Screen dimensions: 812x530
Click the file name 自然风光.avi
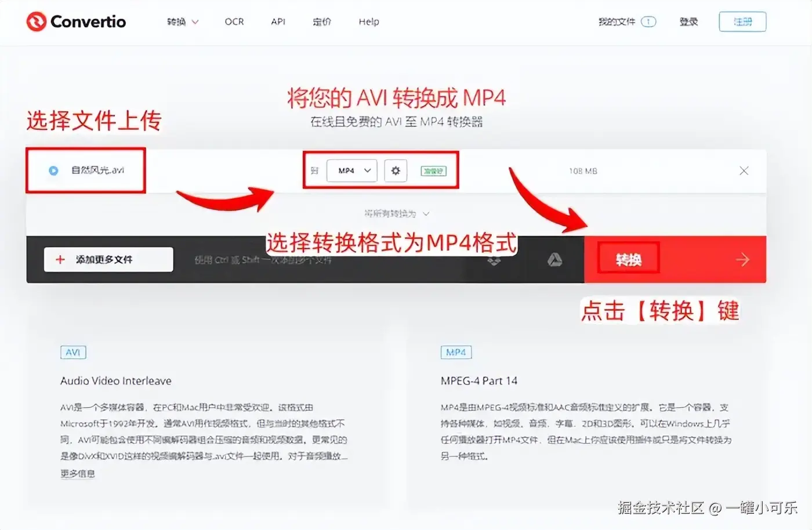point(97,170)
